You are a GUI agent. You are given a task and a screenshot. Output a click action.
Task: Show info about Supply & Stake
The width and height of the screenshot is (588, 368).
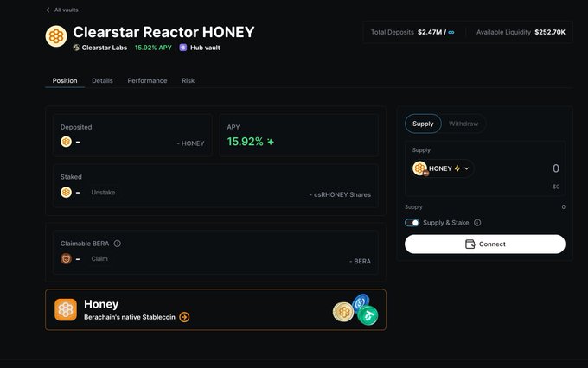click(477, 223)
